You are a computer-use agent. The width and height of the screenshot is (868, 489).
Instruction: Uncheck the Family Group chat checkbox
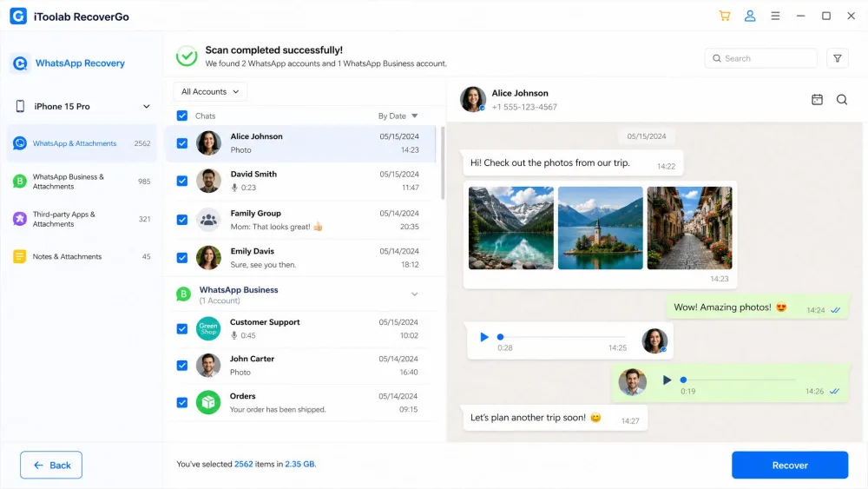(182, 220)
